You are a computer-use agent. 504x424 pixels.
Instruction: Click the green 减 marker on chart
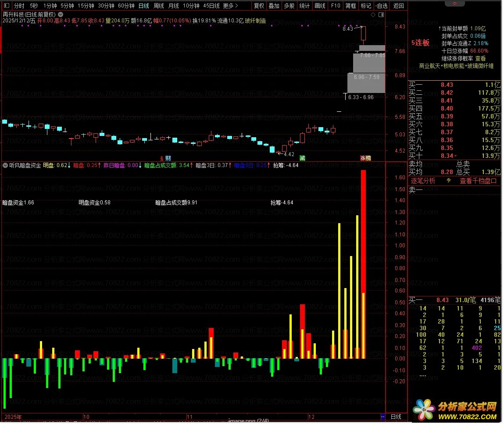[303, 158]
